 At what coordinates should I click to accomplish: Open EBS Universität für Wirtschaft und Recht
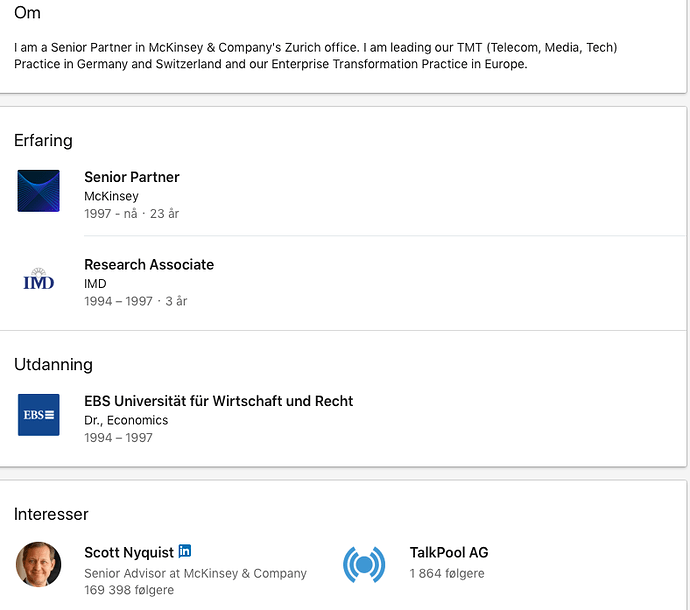(x=218, y=401)
